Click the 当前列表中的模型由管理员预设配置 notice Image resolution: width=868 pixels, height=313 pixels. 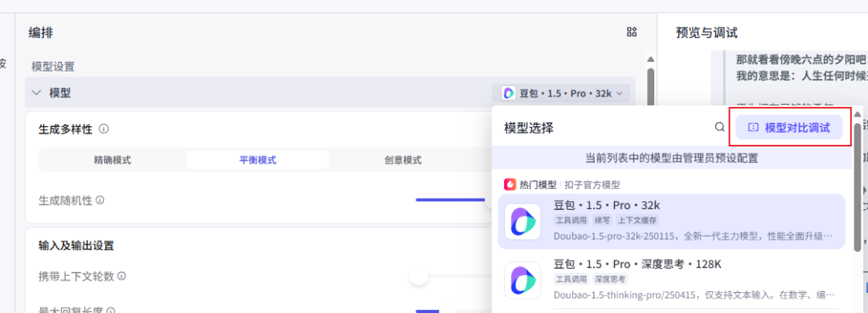coord(671,158)
